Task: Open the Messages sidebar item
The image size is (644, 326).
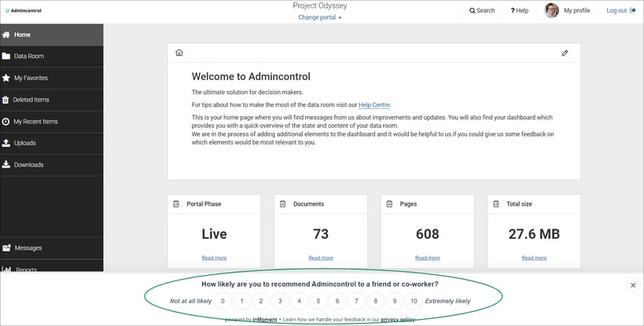Action: click(52, 248)
